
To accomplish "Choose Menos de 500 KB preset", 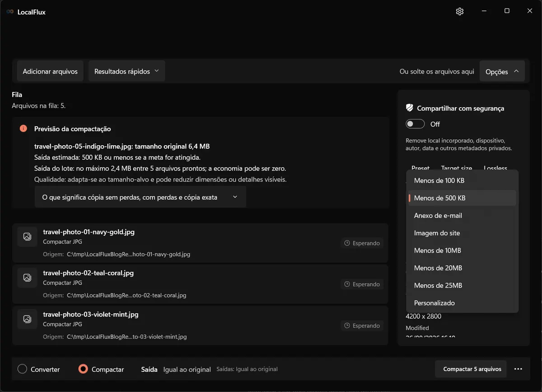I will pyautogui.click(x=462, y=198).
